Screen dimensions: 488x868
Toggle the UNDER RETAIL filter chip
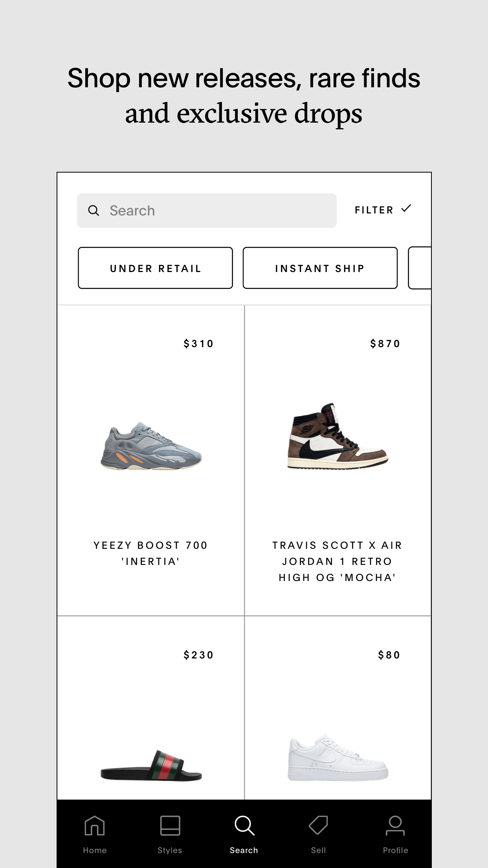[x=155, y=268]
